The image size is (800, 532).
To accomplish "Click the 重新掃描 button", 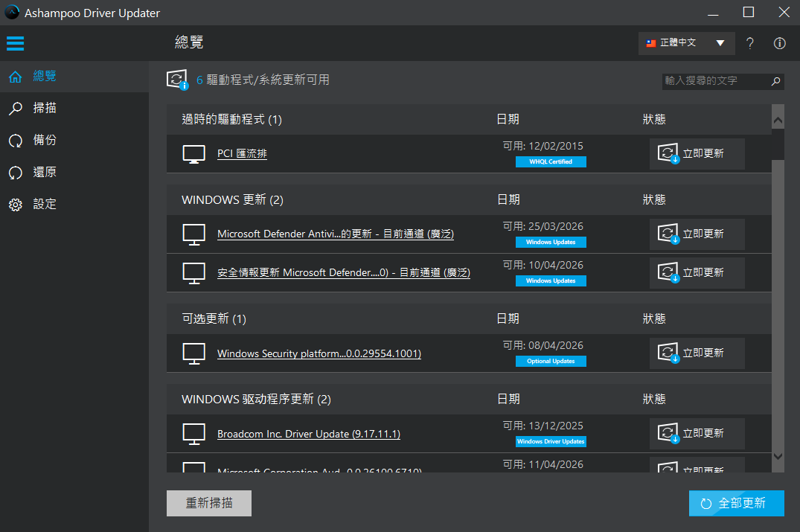I will [x=208, y=504].
